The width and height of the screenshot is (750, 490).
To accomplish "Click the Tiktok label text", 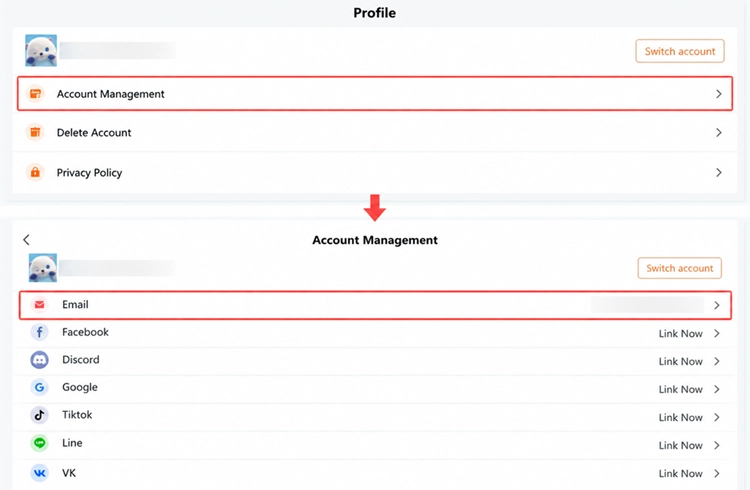I will click(77, 415).
